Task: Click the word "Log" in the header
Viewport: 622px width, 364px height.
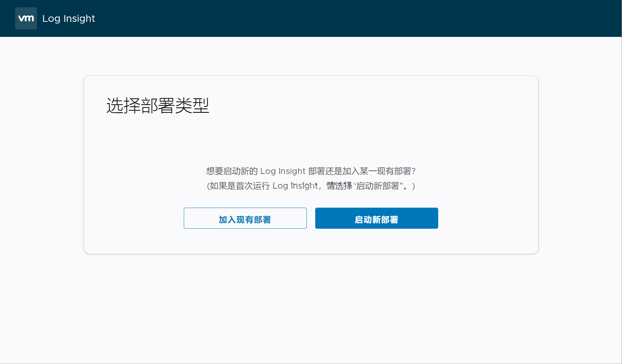Action: tap(51, 18)
